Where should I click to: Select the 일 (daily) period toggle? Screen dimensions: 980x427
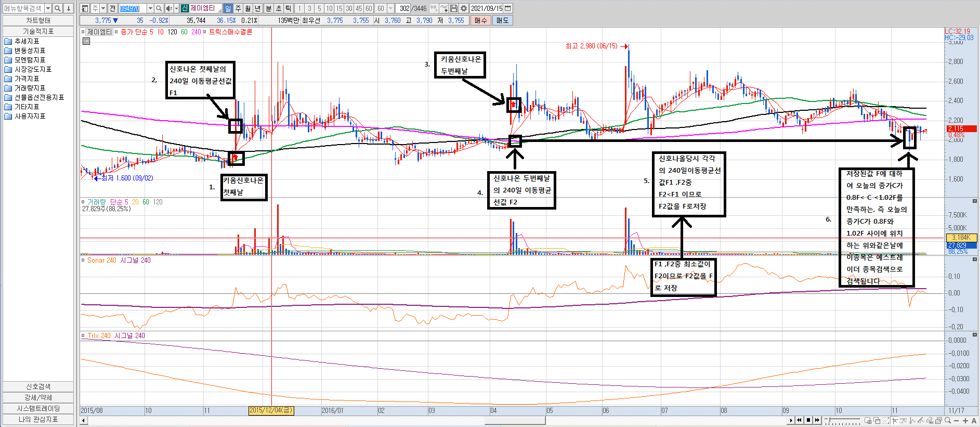[228, 8]
